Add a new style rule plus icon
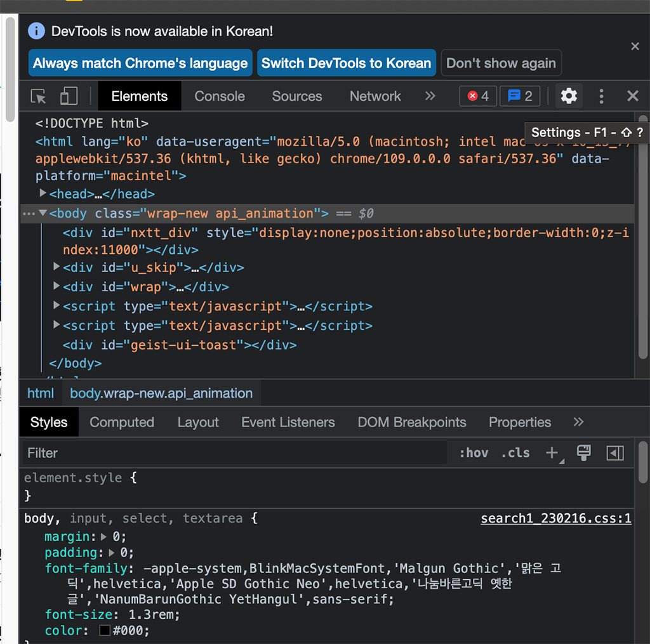The height and width of the screenshot is (644, 650). tap(552, 453)
